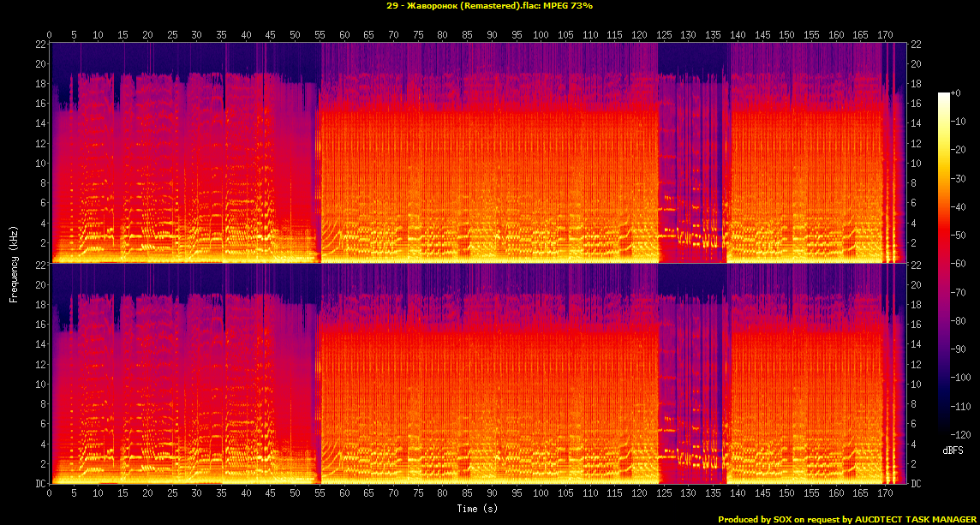Click the 'DC' label on the left frequency axis
This screenshot has height=525, width=980.
pos(39,484)
